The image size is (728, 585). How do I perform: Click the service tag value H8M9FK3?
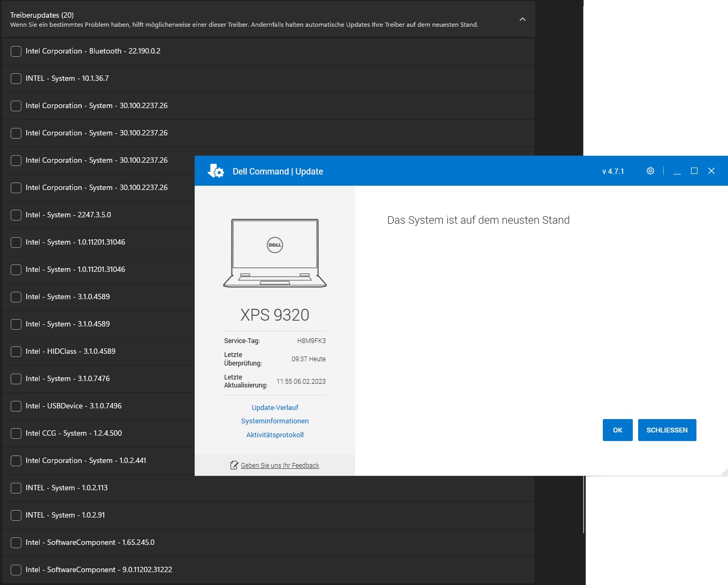311,341
